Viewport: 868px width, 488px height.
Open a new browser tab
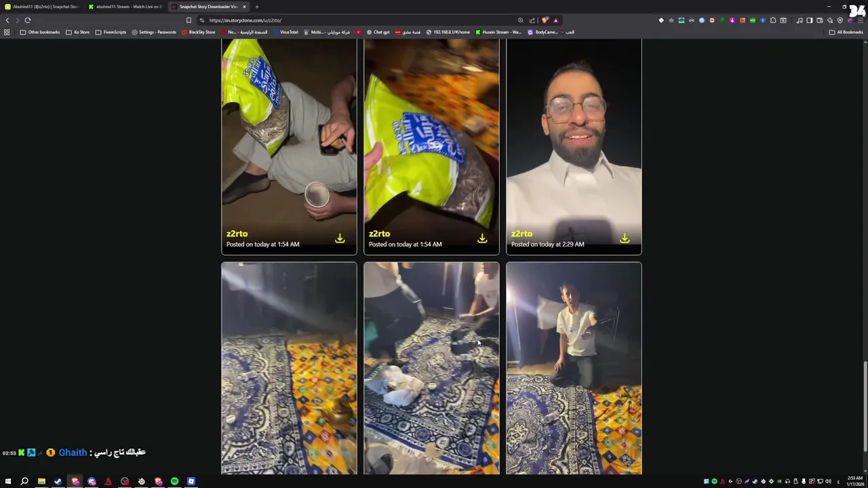(x=257, y=7)
